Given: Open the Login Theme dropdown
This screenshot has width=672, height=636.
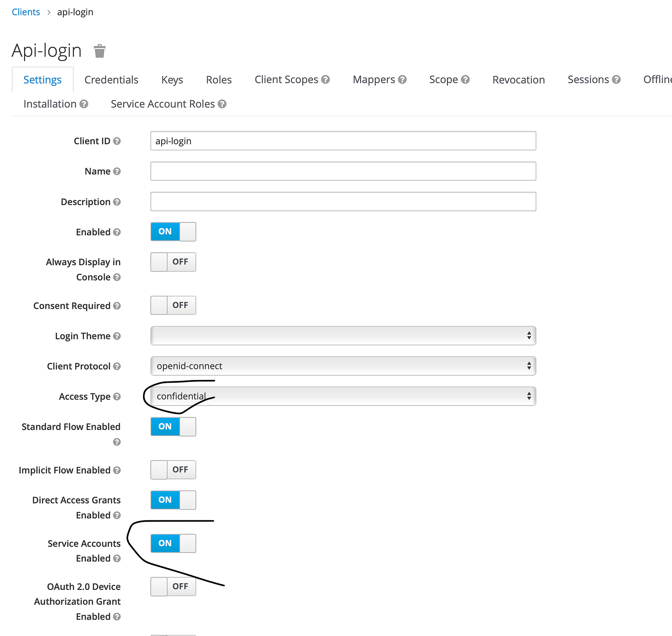Looking at the screenshot, I should (343, 336).
